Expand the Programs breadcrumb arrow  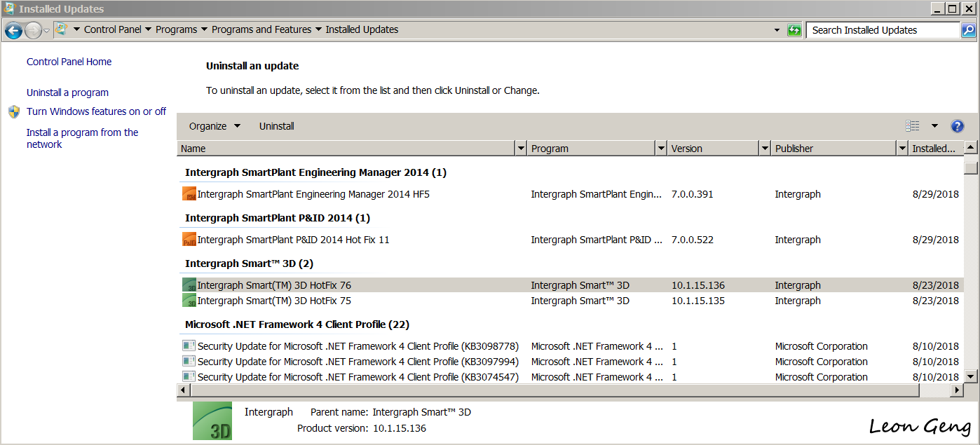click(204, 30)
